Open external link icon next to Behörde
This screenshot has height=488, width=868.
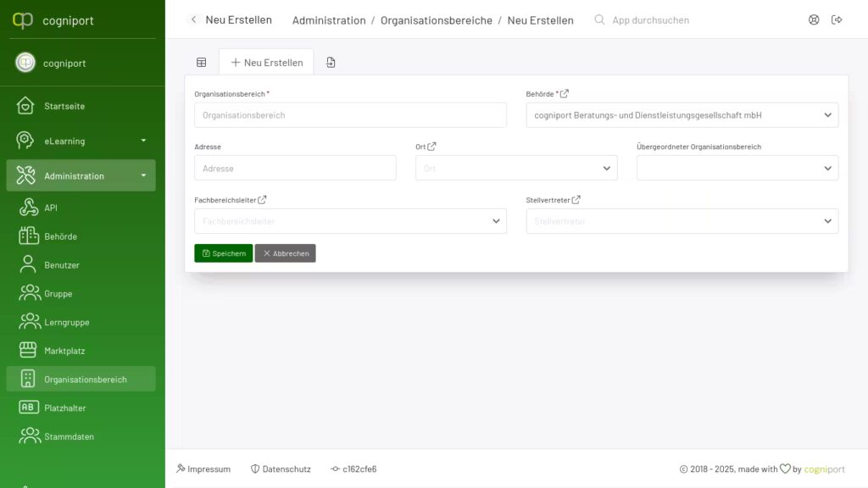(x=565, y=94)
